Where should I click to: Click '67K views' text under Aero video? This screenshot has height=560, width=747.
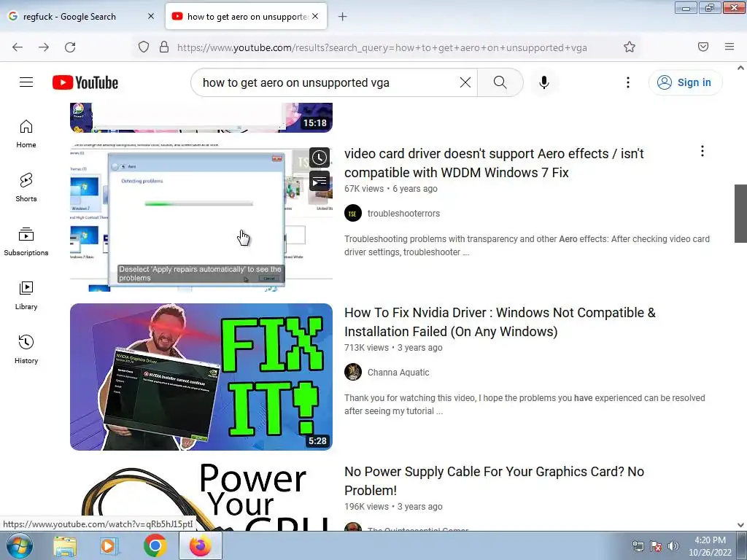tap(364, 189)
